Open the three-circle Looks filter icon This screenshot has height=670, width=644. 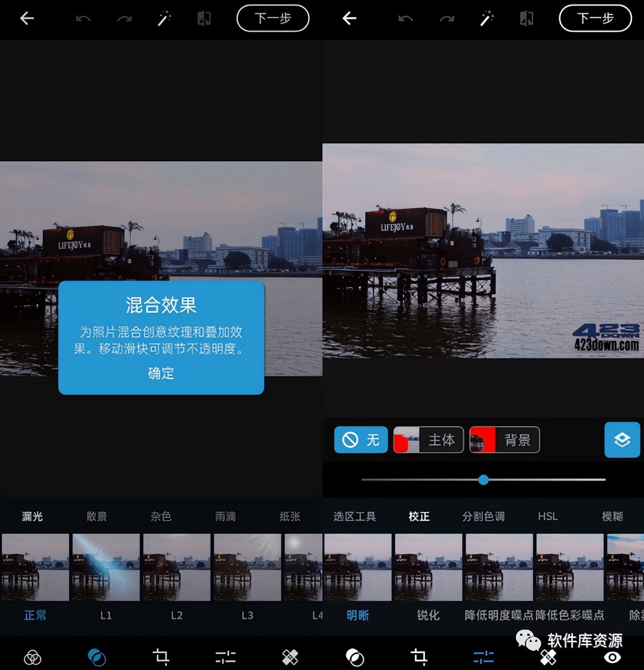(33, 657)
